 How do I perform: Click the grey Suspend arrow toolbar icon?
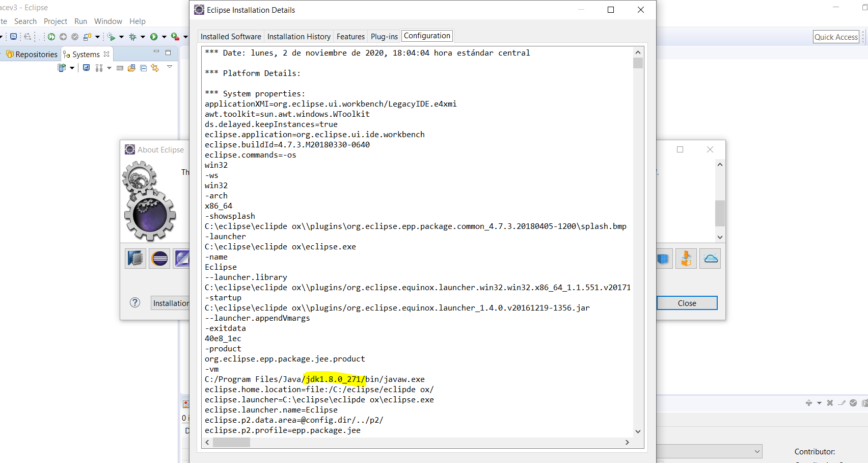[x=63, y=37]
